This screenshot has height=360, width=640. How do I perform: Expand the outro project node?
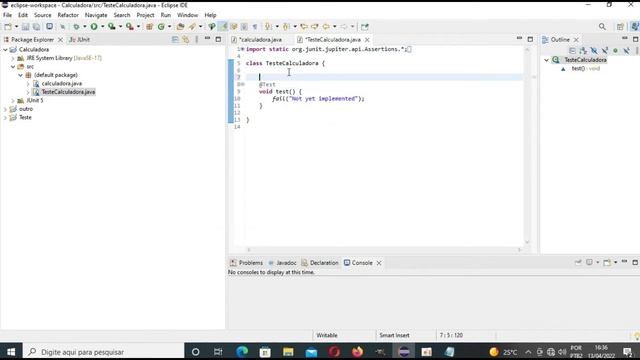tap(5, 109)
